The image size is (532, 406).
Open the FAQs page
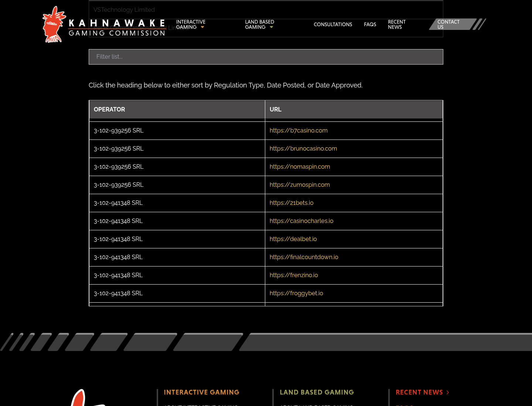coord(370,24)
